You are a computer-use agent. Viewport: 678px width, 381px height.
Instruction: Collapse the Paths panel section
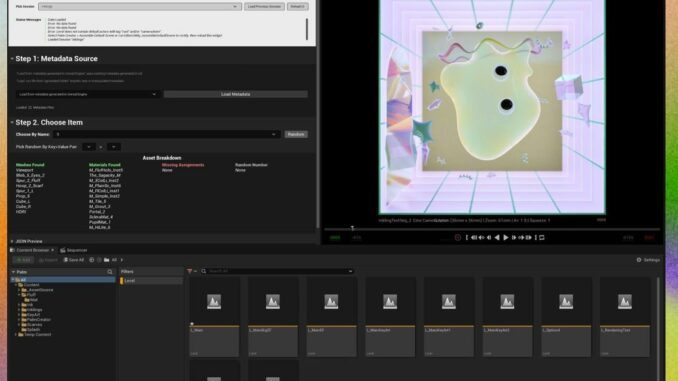(13, 272)
